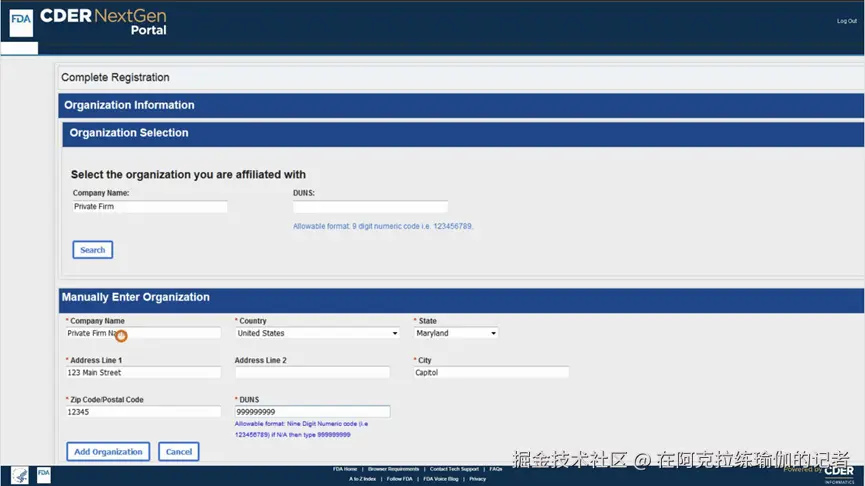
Task: Open the Browser Requirements footer link
Action: tap(393, 469)
